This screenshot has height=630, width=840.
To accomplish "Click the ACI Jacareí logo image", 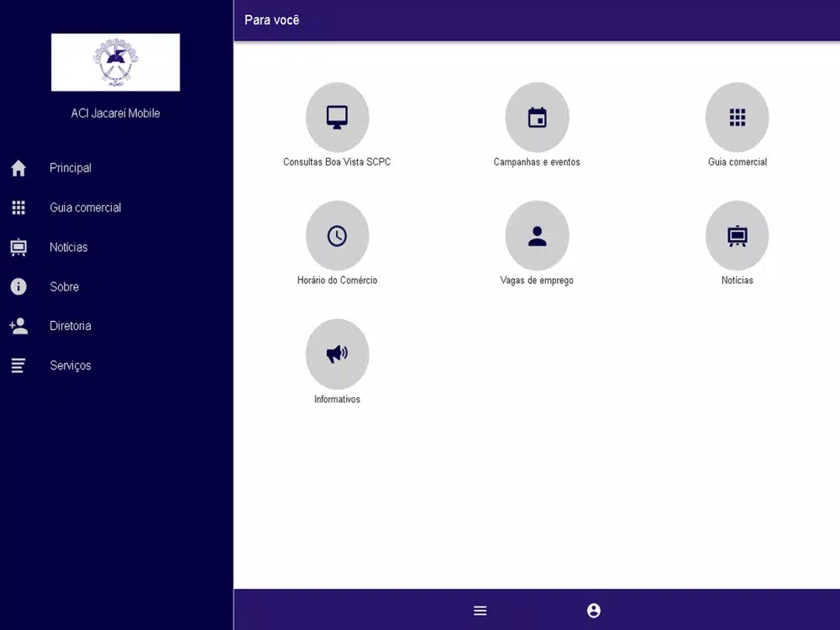I will pyautogui.click(x=116, y=62).
